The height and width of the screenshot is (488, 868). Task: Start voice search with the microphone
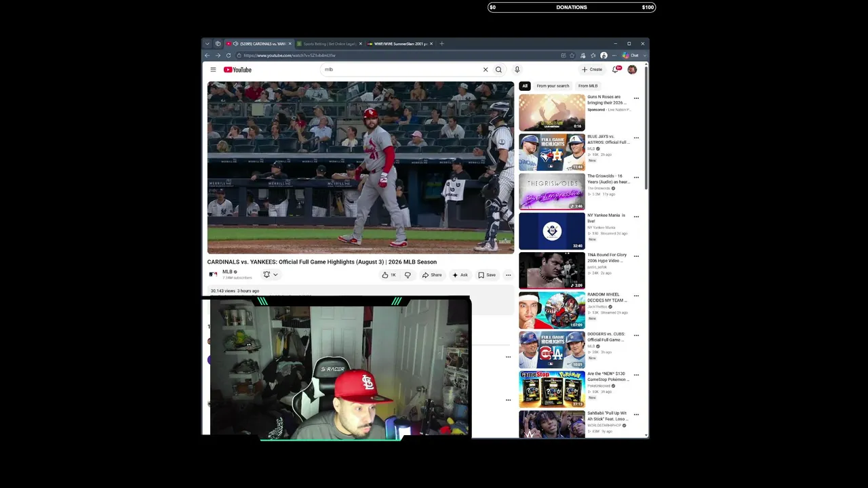pos(517,70)
